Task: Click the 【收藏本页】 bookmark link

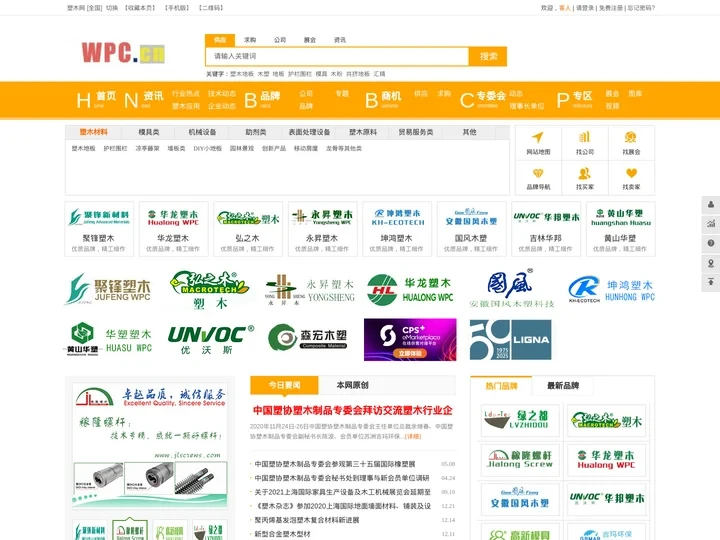Action: pyautogui.click(x=140, y=8)
